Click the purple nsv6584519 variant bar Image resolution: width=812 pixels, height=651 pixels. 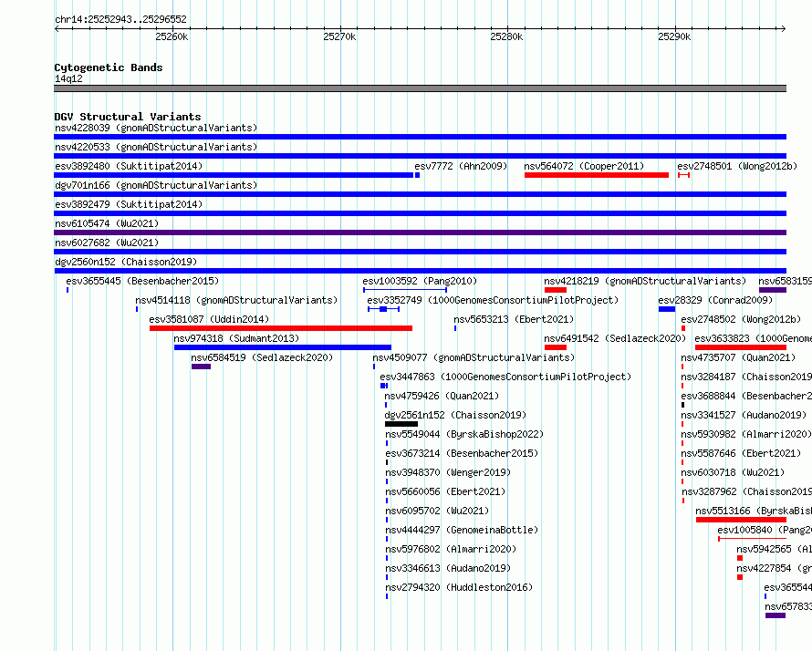pos(201,367)
